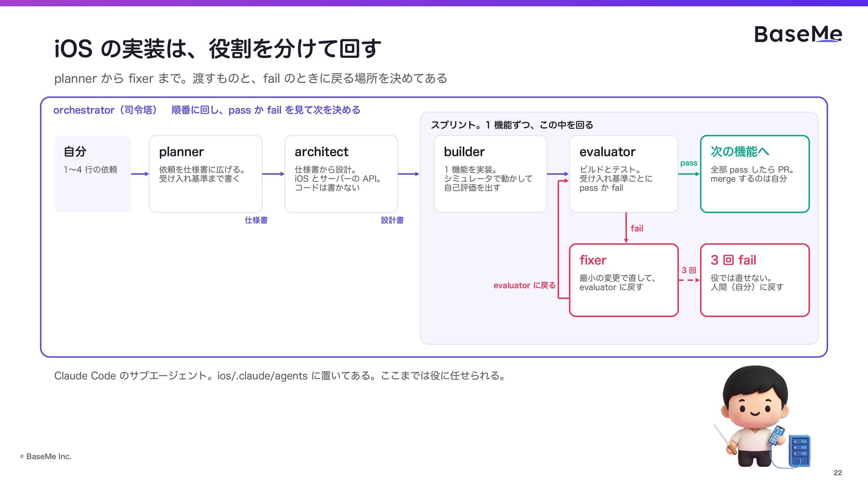The width and height of the screenshot is (868, 488).
Task: Click the orchestrator（司令塔）label
Action: (105, 110)
